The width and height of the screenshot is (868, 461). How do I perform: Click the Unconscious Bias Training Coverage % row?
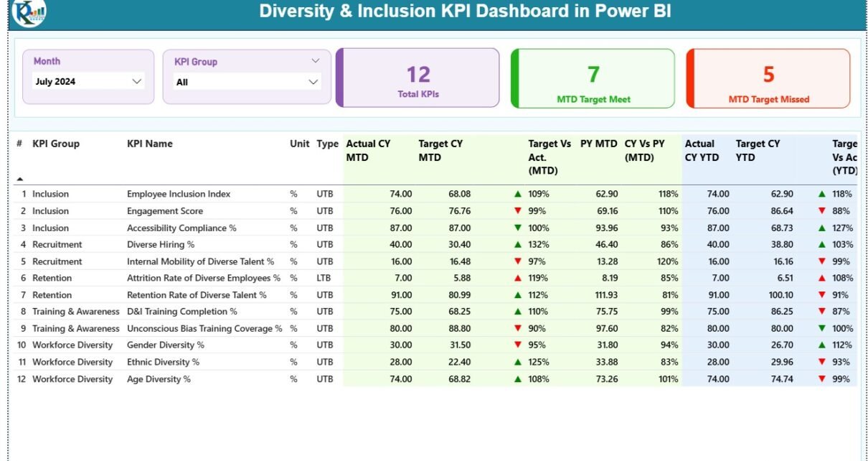pos(204,329)
